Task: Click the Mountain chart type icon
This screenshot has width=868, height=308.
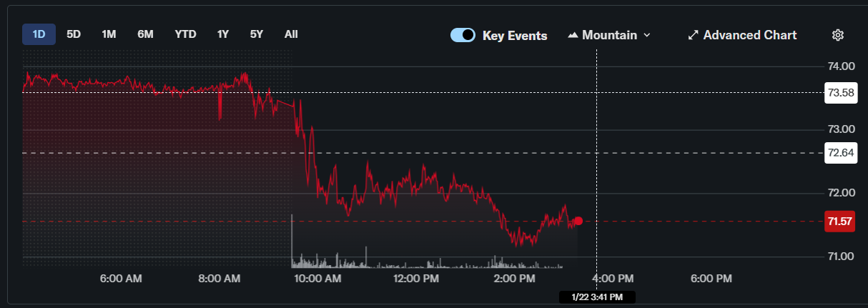Action: tap(573, 35)
